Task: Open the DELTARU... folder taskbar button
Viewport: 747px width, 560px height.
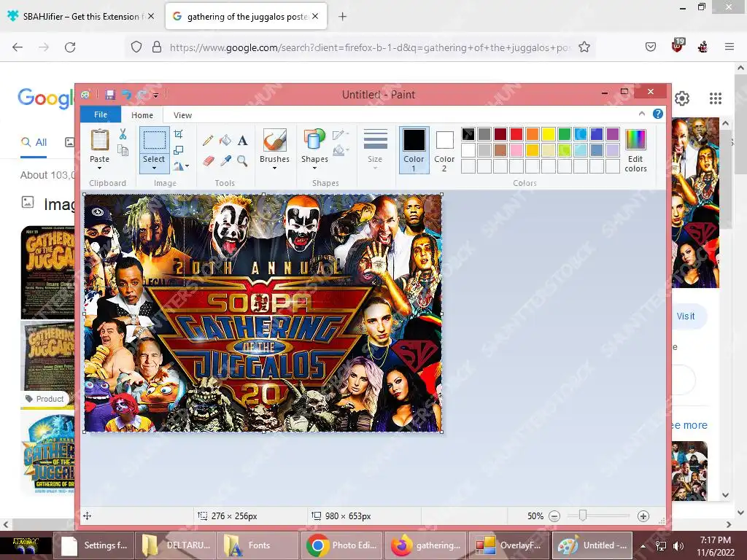Action: 176,545
